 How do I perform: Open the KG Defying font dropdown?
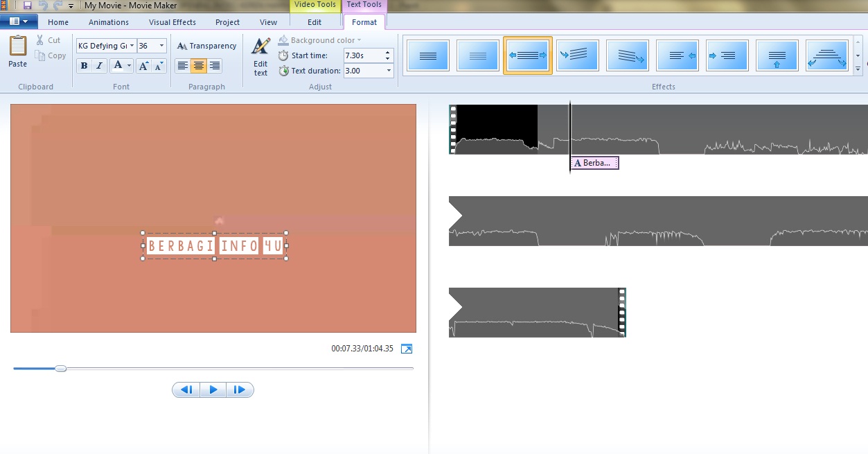pos(132,45)
